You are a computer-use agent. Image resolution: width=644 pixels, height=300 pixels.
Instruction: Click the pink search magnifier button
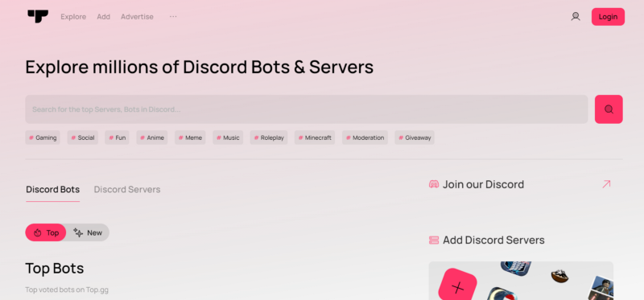click(609, 109)
